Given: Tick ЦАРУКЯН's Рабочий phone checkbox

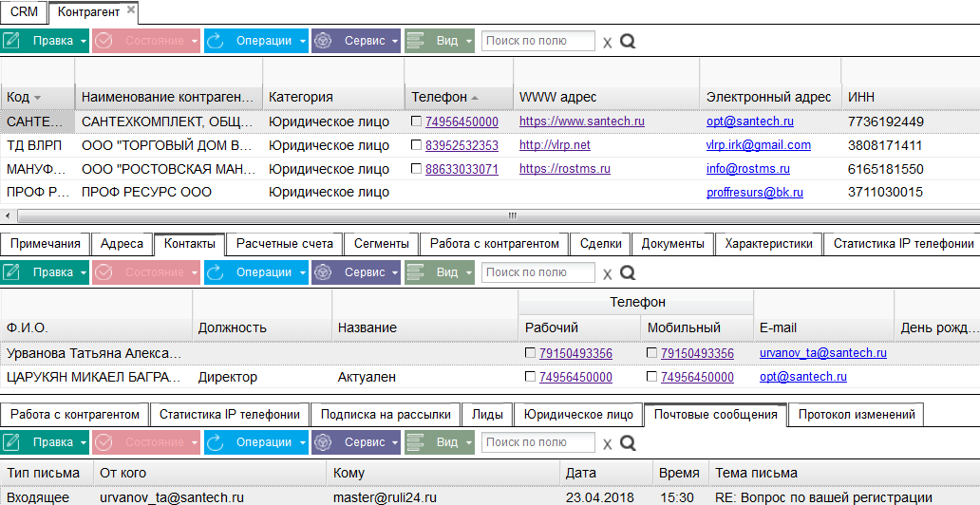Looking at the screenshot, I should 530,376.
